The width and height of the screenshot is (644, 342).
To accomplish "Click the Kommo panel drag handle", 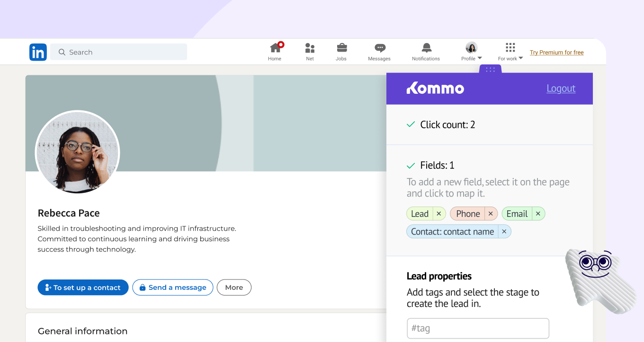I will click(490, 70).
